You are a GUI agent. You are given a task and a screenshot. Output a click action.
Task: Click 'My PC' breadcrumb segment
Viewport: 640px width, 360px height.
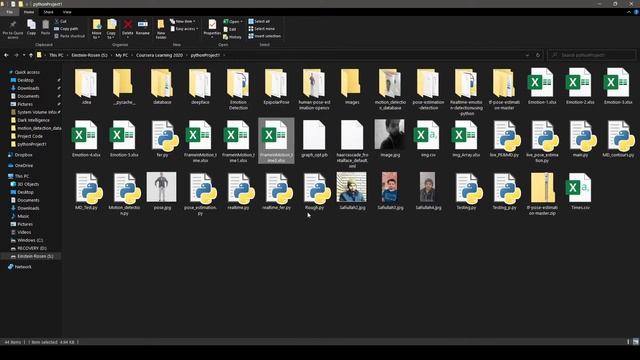(121, 55)
